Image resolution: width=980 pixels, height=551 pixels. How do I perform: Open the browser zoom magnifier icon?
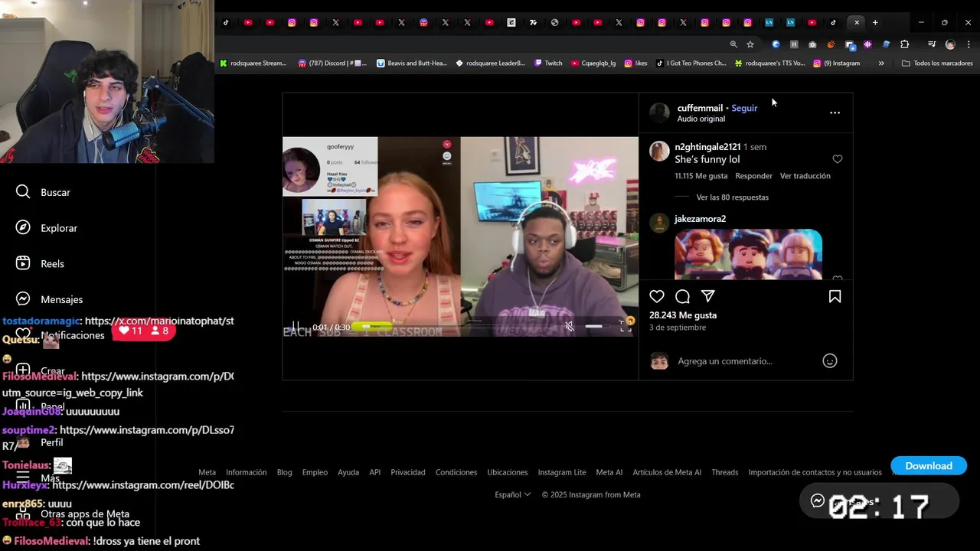pyautogui.click(x=733, y=44)
